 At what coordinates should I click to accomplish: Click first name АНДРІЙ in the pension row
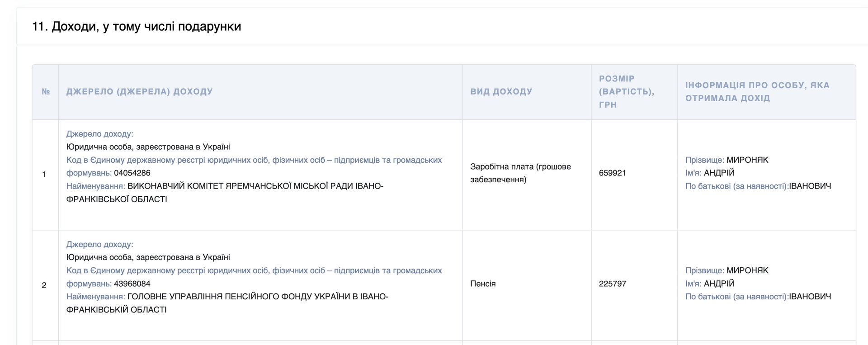click(x=719, y=284)
